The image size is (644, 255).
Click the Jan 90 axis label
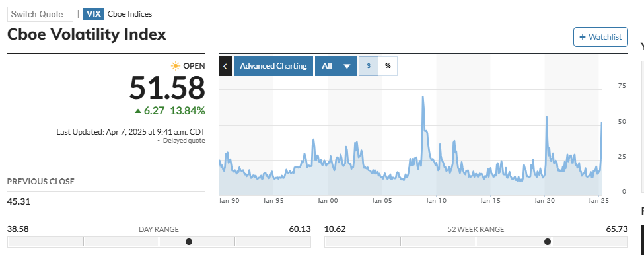click(229, 201)
